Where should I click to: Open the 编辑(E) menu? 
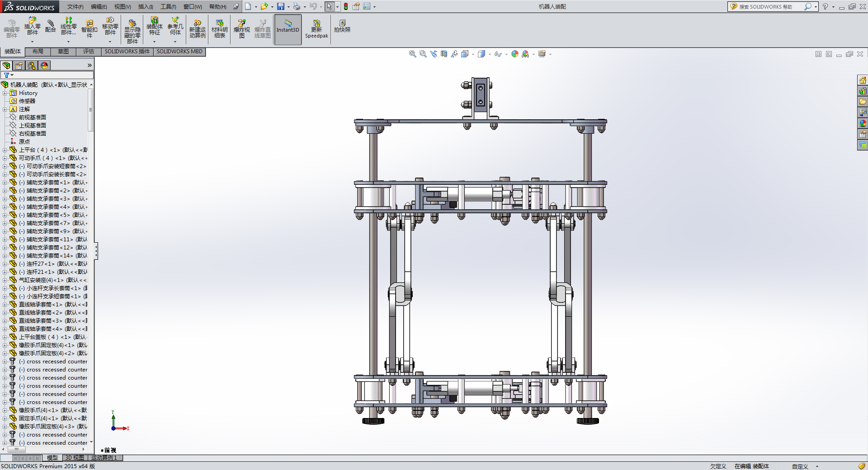[99, 7]
